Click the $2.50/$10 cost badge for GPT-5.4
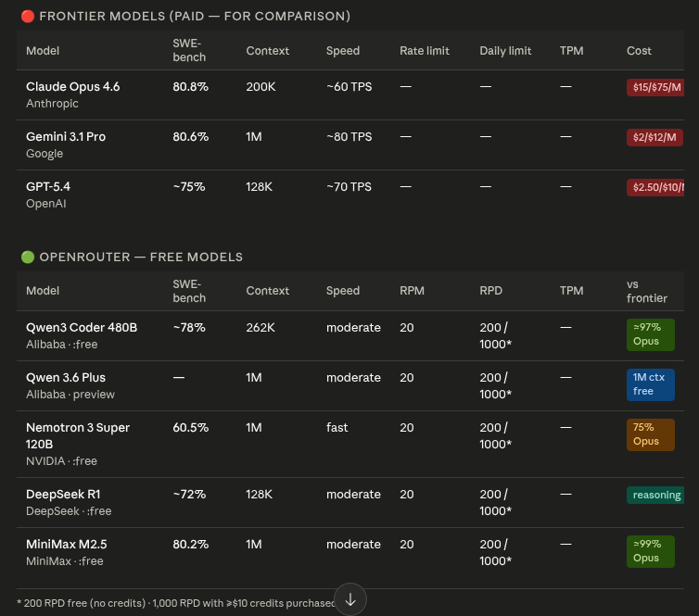Screen dimensions: 699x616 pyautogui.click(x=655, y=187)
